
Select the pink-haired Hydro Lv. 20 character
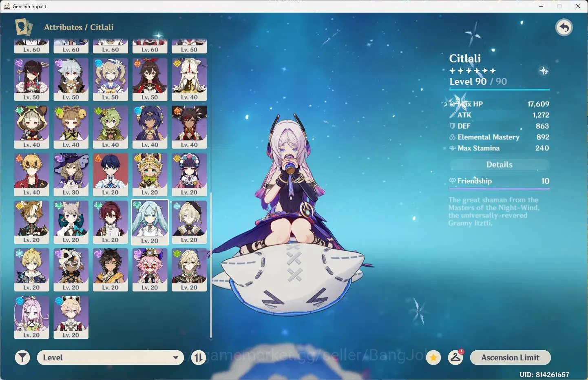tap(32, 317)
